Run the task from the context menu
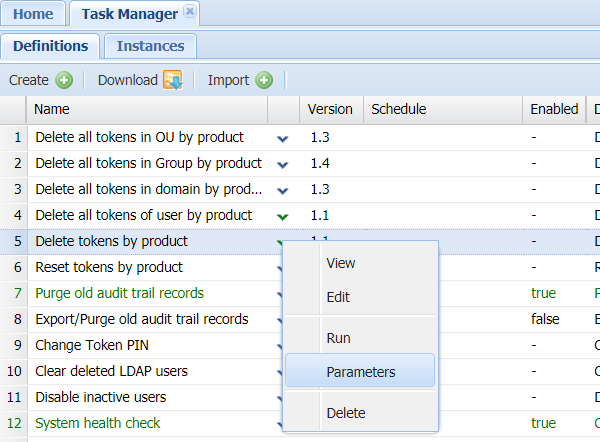The image size is (600, 442). pyautogui.click(x=338, y=338)
